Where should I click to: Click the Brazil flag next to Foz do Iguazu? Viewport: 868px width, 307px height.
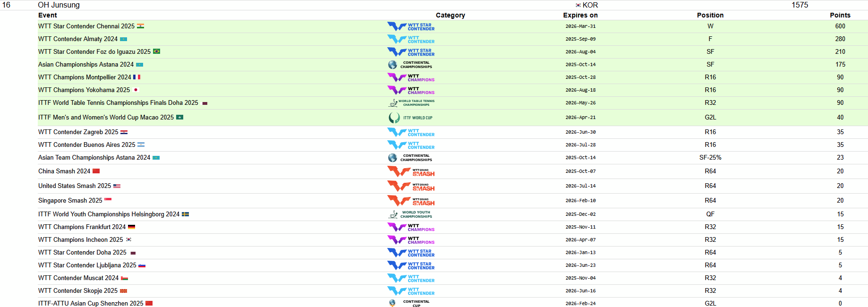tap(156, 51)
